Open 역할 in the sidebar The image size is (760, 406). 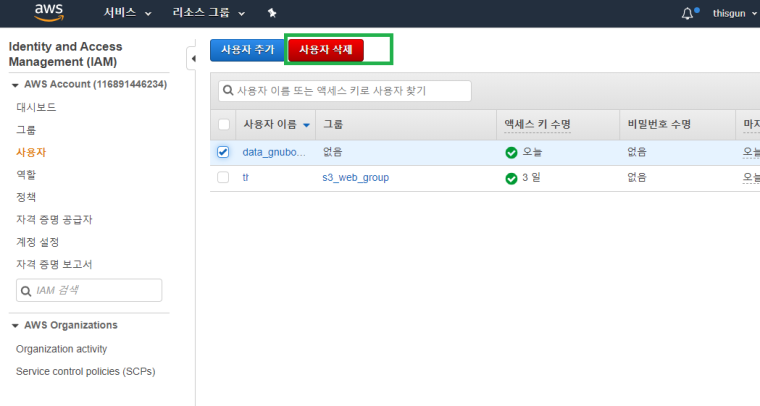(26, 174)
